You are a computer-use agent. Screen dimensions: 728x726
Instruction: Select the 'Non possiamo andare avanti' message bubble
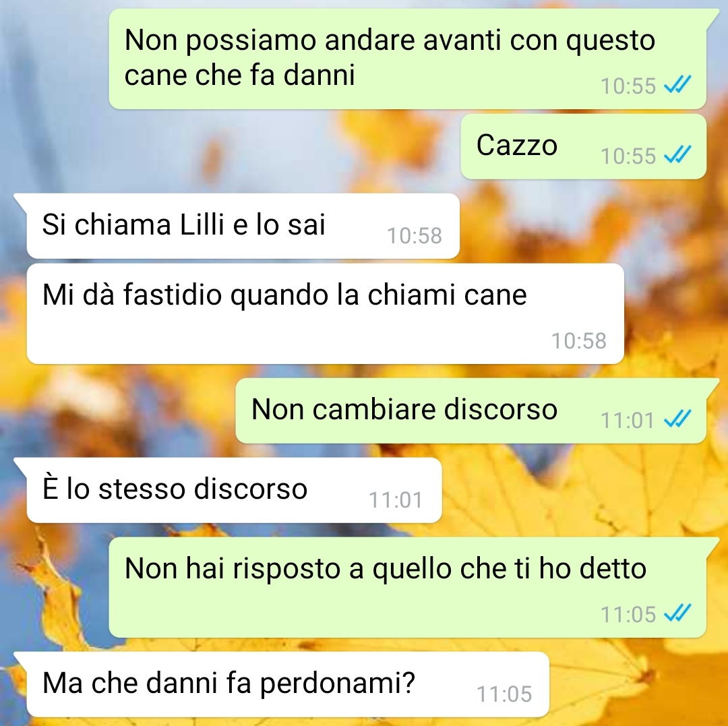408,59
